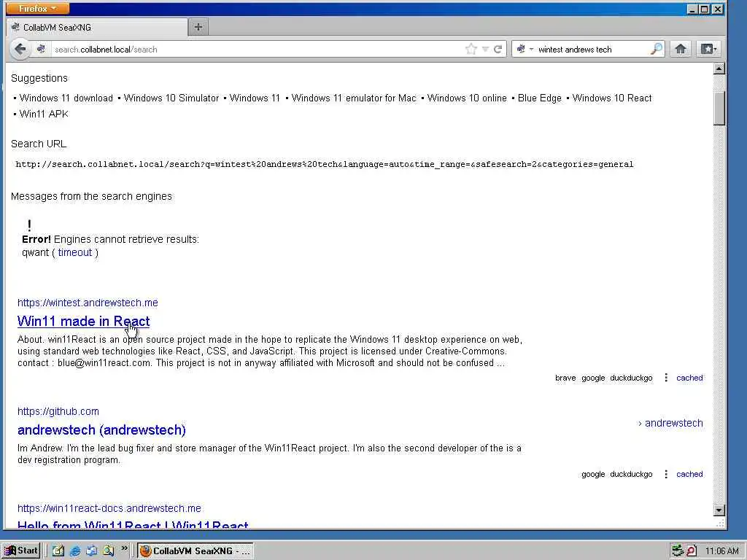This screenshot has width=747, height=560.
Task: Open more options for andrewstech result
Action: tap(665, 474)
